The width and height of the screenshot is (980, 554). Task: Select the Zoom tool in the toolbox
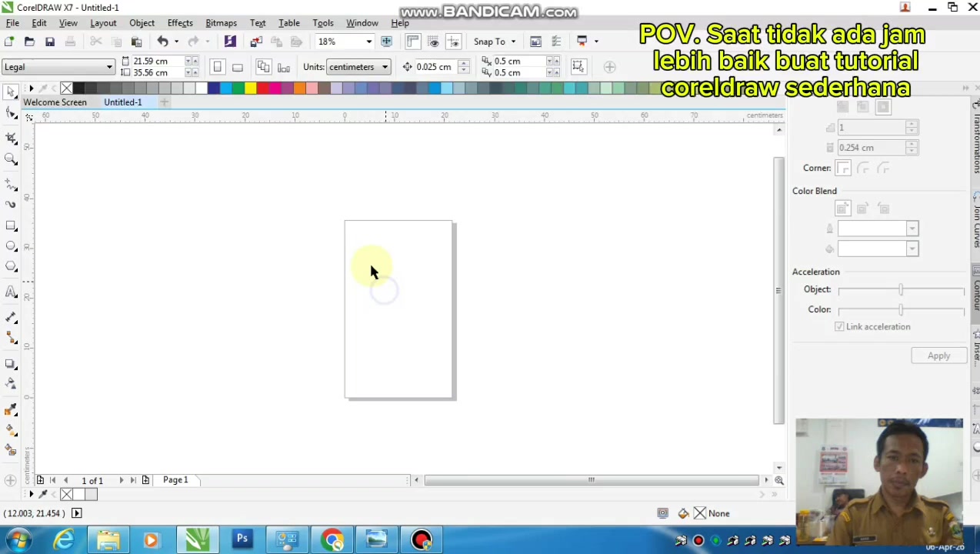[11, 159]
